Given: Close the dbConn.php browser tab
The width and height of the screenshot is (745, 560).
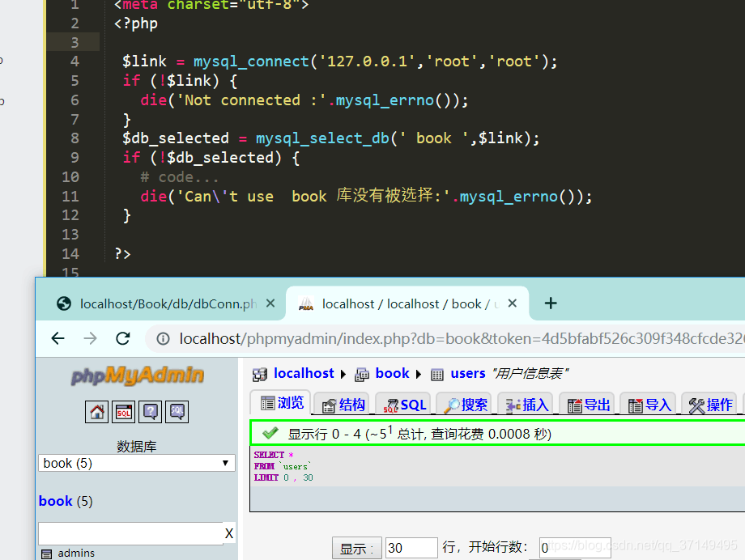Looking at the screenshot, I should 270,303.
